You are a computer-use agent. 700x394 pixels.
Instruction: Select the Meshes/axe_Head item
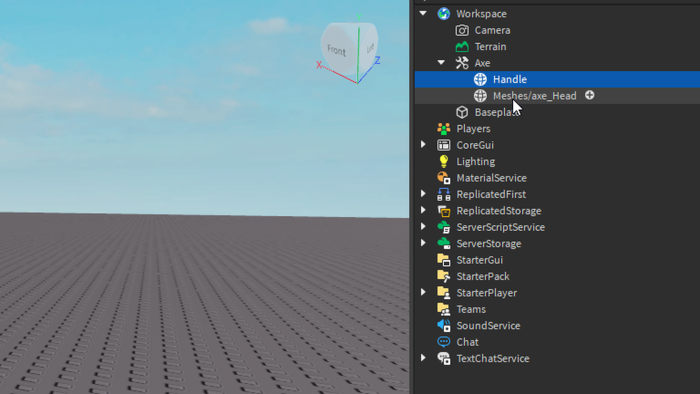pyautogui.click(x=557, y=95)
